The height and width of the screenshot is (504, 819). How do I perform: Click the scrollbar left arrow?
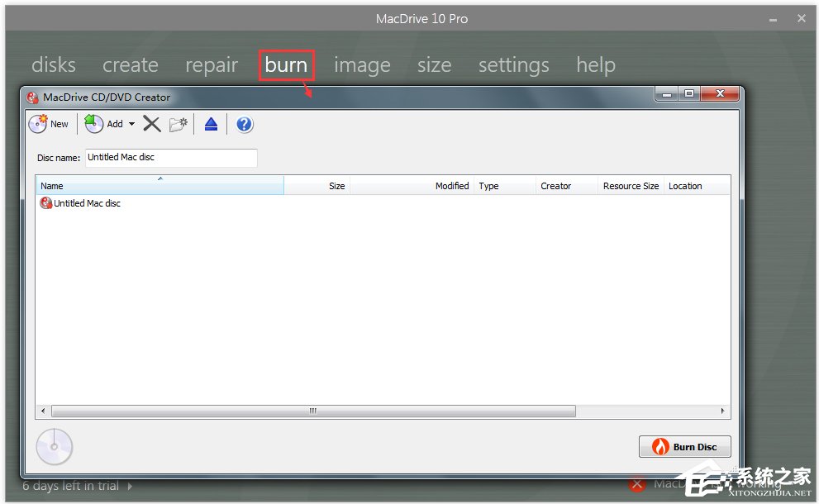(43, 411)
